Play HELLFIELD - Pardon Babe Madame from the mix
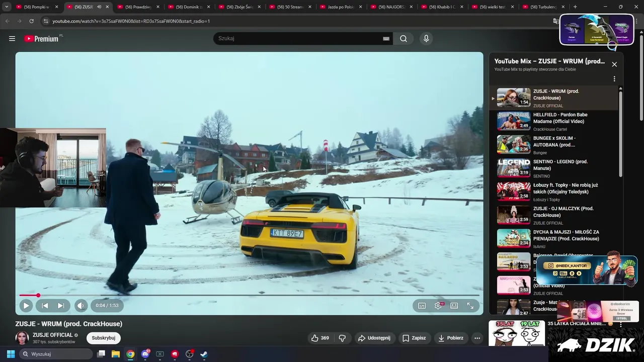This screenshot has height=362, width=644. pyautogui.click(x=553, y=121)
